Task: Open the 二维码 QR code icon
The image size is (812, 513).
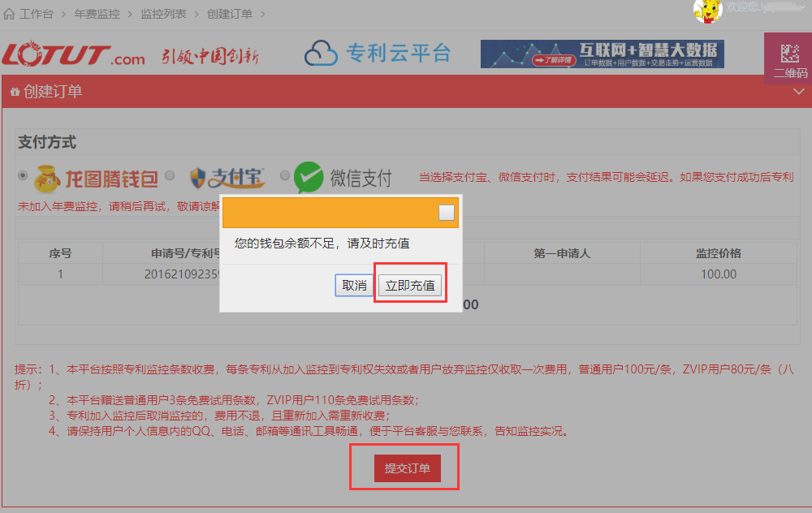Action: [790, 54]
